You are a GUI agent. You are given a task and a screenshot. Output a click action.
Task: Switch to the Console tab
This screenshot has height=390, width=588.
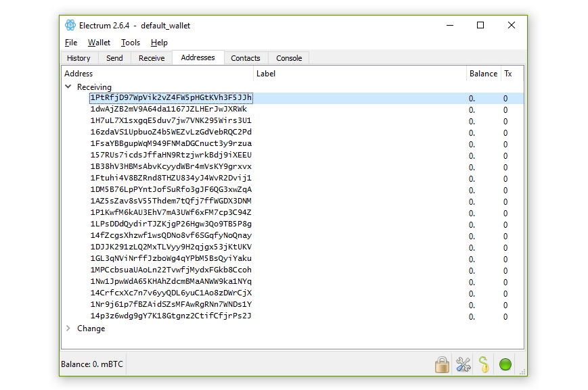click(289, 58)
